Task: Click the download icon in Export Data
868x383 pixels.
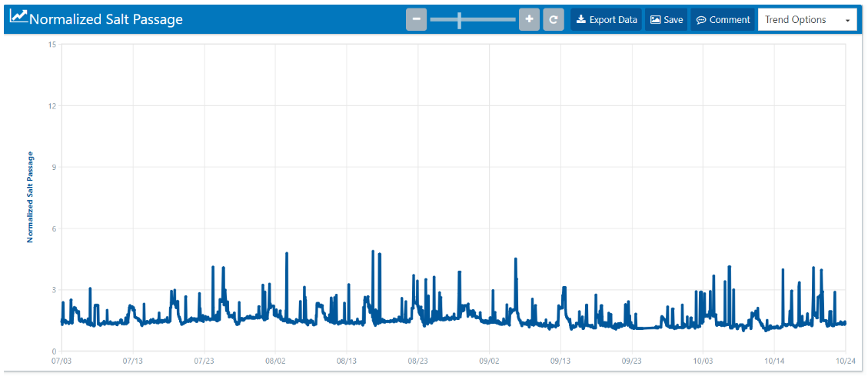Action: point(581,20)
